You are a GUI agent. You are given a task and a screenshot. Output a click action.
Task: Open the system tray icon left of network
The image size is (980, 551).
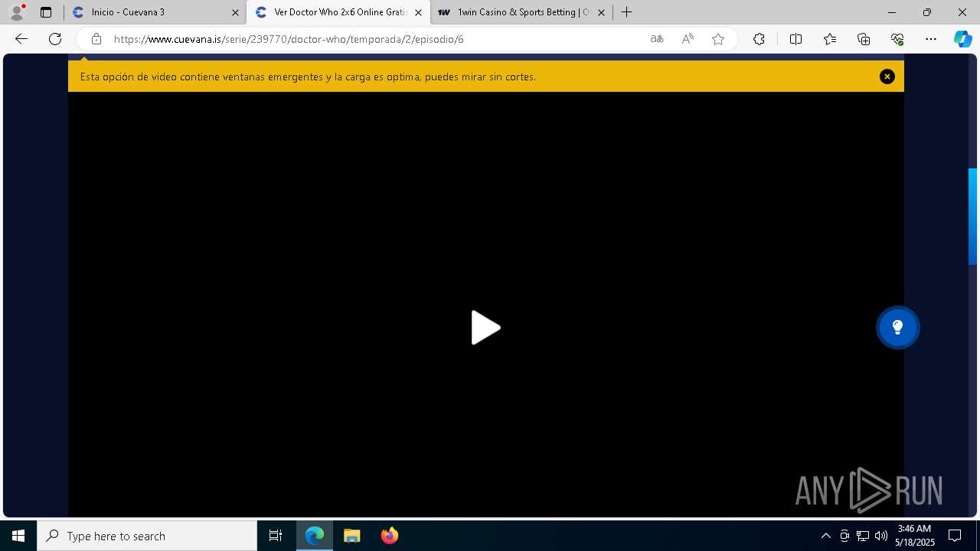(844, 536)
